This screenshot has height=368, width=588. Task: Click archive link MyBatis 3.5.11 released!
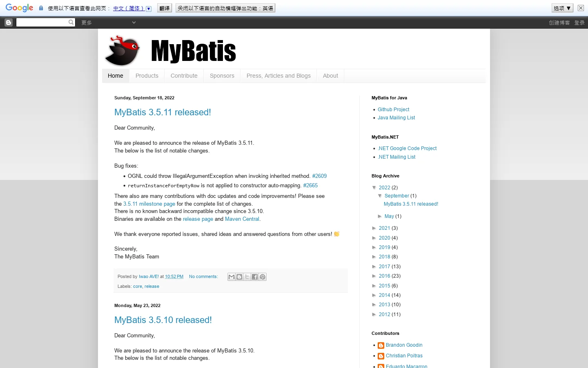411,204
